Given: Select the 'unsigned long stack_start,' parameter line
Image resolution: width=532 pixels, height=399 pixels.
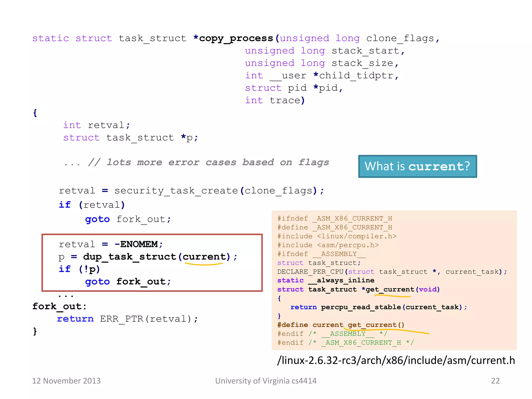Looking at the screenshot, I should 325,51.
